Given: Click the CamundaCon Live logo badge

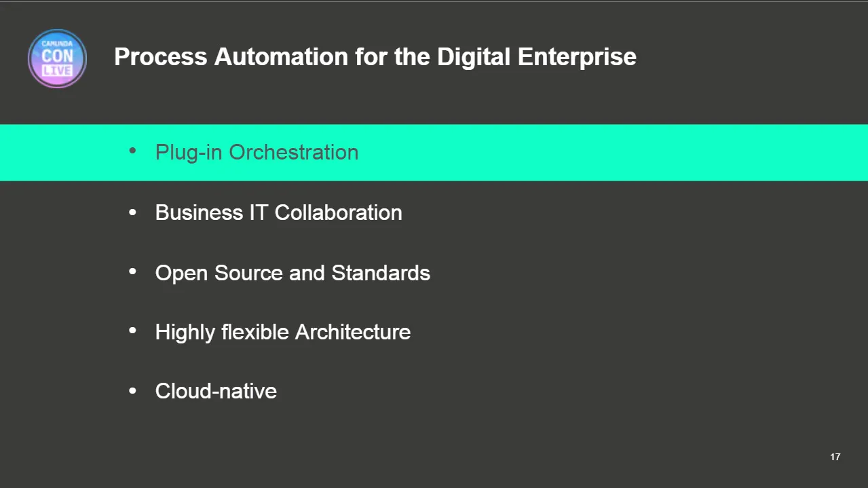Looking at the screenshot, I should click(x=57, y=58).
